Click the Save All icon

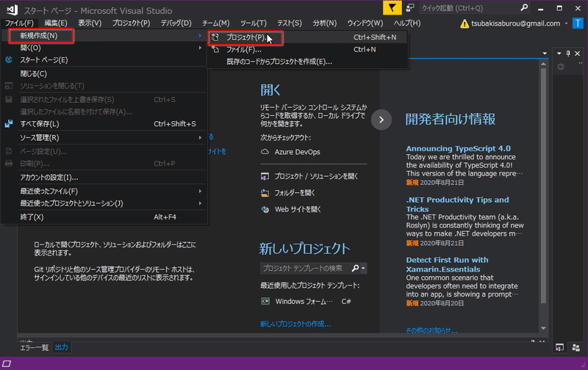coord(9,123)
